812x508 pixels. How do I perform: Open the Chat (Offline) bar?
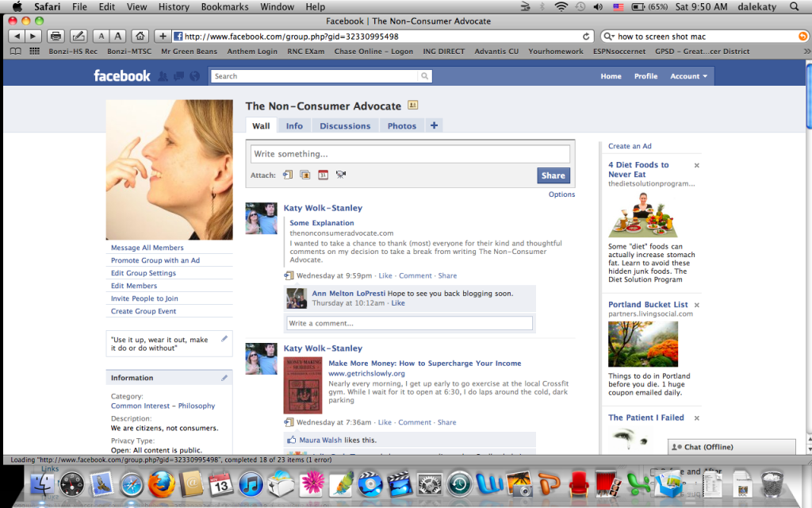coord(732,447)
